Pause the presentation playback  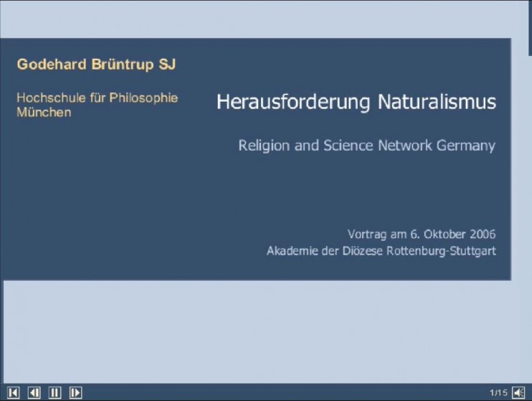pos(55,393)
